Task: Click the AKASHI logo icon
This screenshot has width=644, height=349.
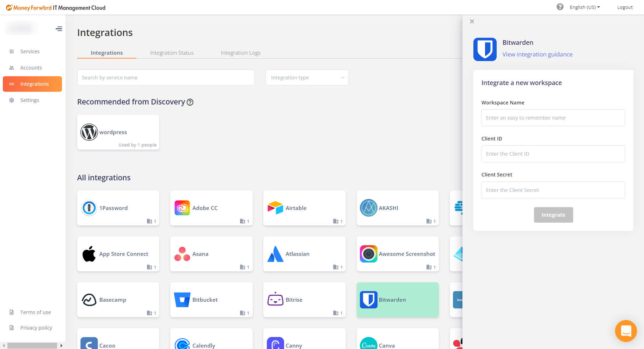Action: pos(369,208)
